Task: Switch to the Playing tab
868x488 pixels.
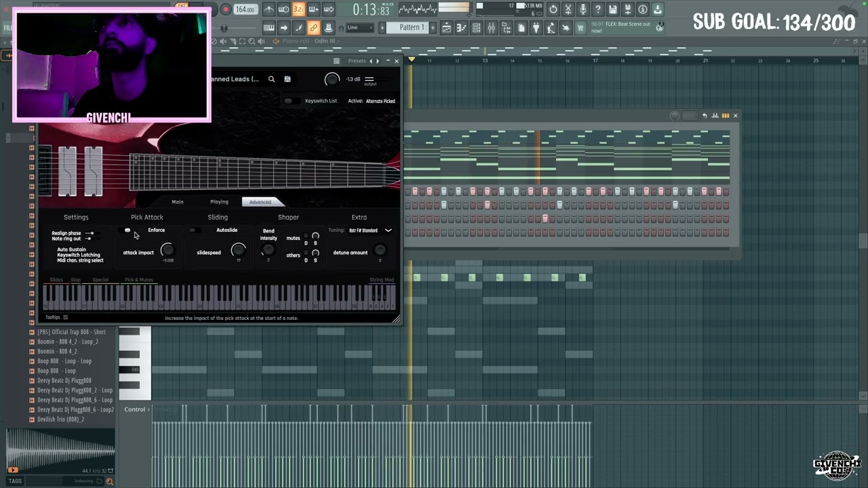Action: [x=219, y=202]
